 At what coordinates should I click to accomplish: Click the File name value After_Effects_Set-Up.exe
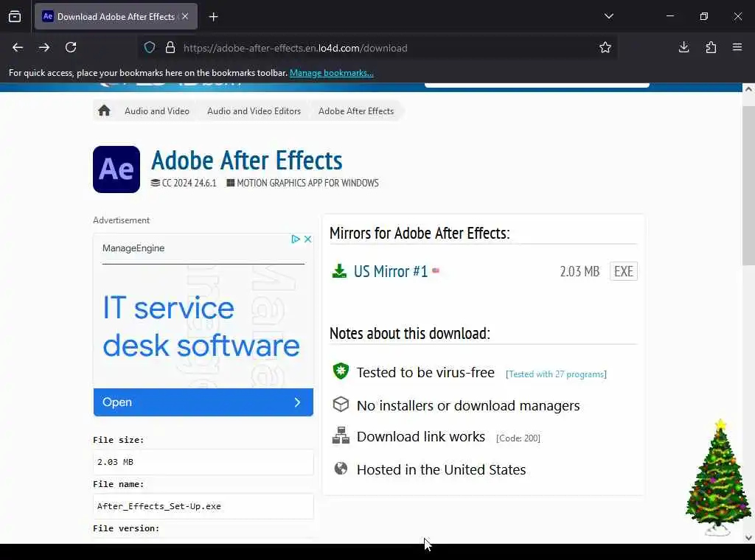click(x=203, y=506)
